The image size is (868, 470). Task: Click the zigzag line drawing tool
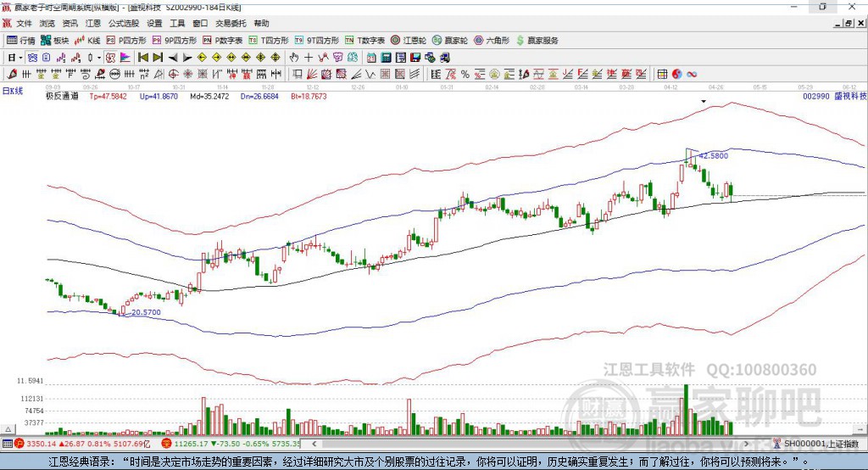(370, 75)
